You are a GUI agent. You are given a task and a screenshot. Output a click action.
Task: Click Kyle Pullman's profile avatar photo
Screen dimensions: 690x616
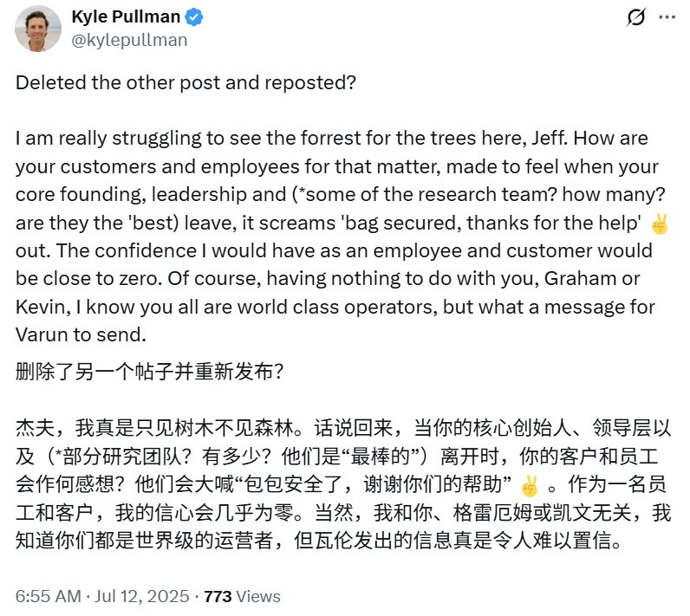[39, 27]
